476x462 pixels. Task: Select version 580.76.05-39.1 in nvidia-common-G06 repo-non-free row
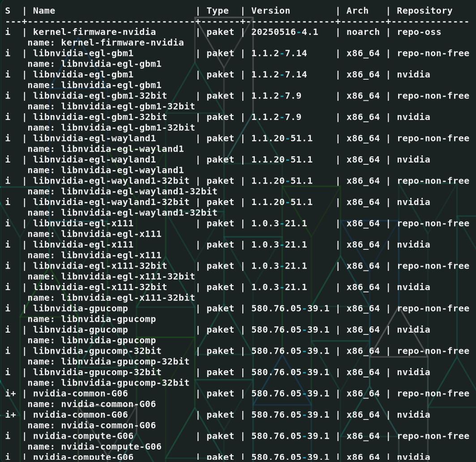point(290,394)
